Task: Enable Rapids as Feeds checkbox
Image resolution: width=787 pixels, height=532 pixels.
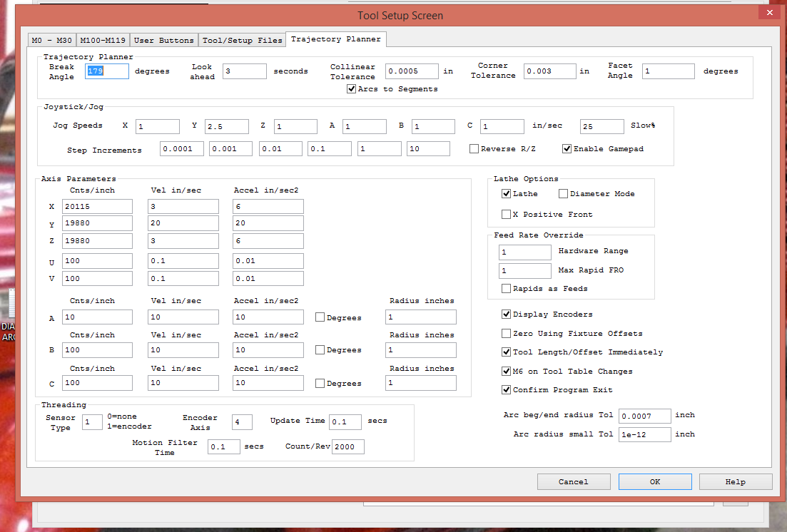Action: pos(506,289)
